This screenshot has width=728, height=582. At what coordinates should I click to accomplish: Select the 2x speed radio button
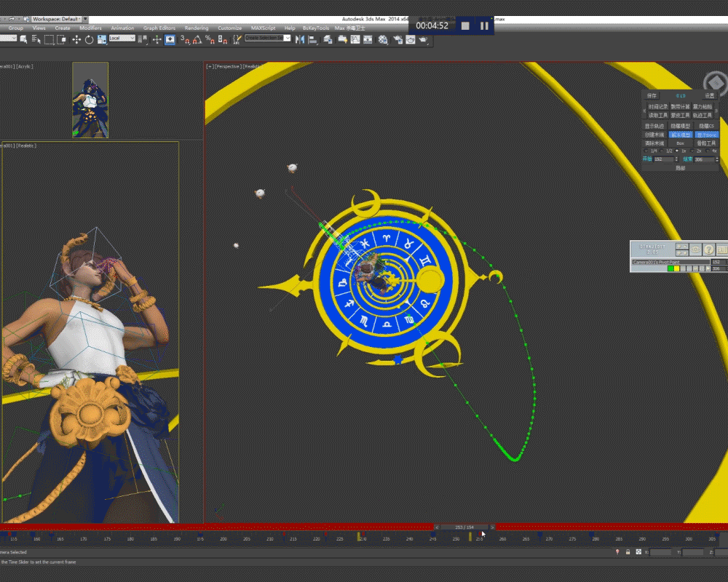(x=692, y=151)
